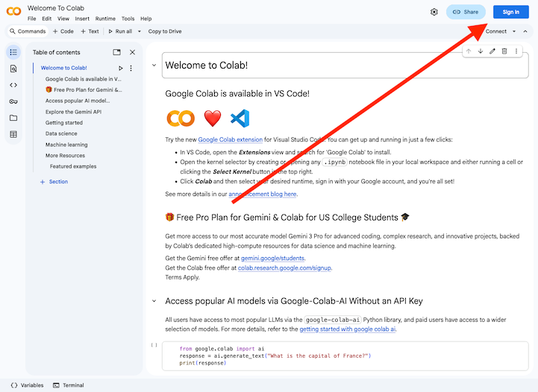This screenshot has width=538, height=392.
Task: Edit the cell with pencil icon
Action: tap(492, 51)
